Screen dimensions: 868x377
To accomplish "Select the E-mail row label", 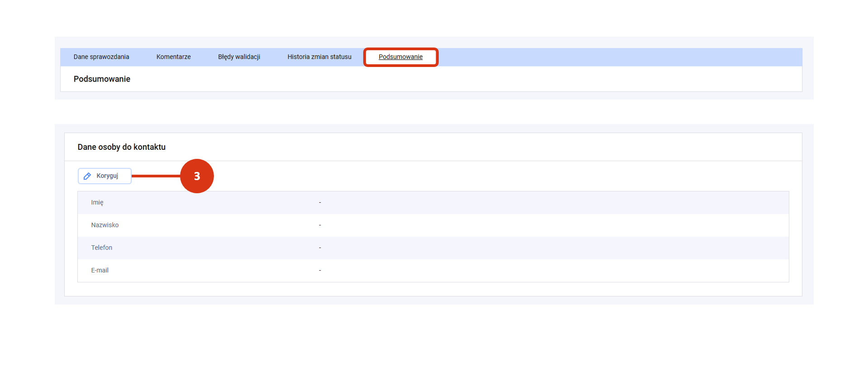I will coord(100,270).
